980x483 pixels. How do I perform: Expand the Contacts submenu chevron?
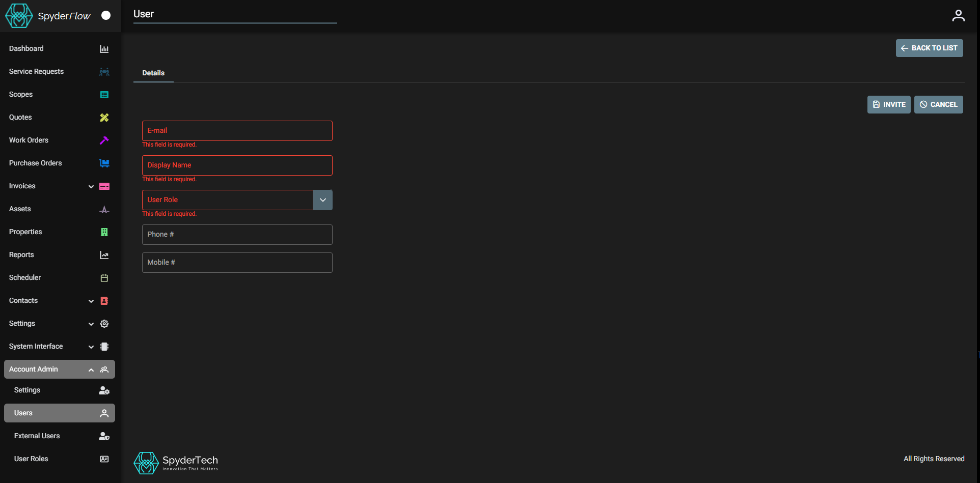[x=91, y=301]
